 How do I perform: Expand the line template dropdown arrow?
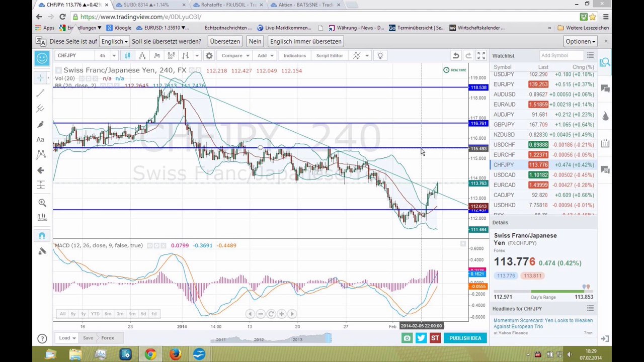(x=367, y=55)
